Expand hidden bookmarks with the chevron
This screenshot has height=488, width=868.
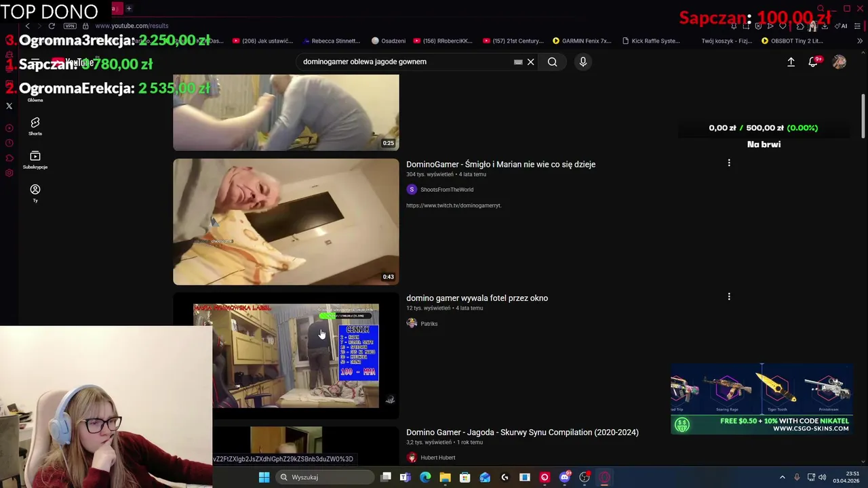860,41
